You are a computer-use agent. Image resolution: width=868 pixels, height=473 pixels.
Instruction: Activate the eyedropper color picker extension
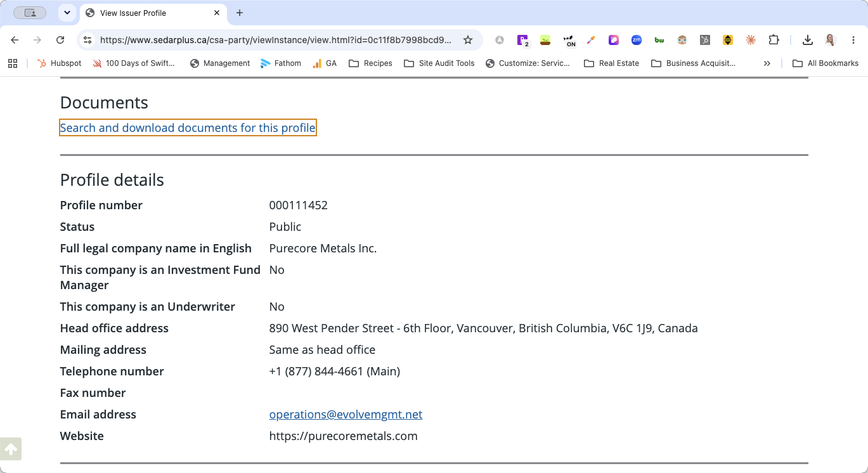(x=591, y=40)
